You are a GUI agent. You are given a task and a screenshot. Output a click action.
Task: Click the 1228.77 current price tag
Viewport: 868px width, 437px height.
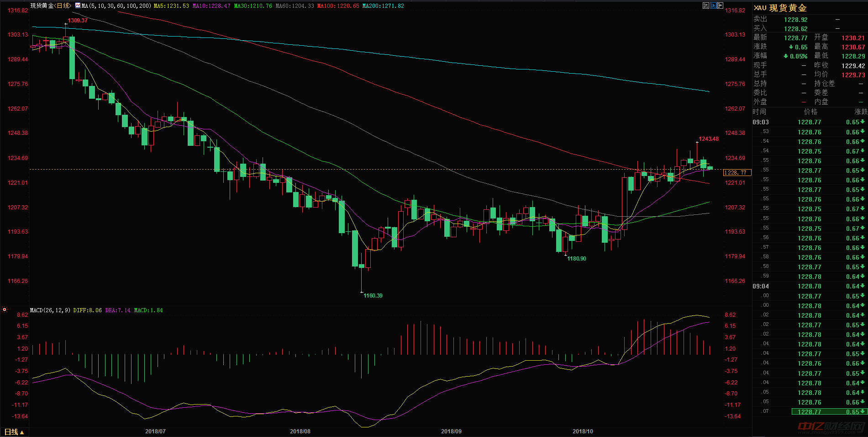click(737, 173)
